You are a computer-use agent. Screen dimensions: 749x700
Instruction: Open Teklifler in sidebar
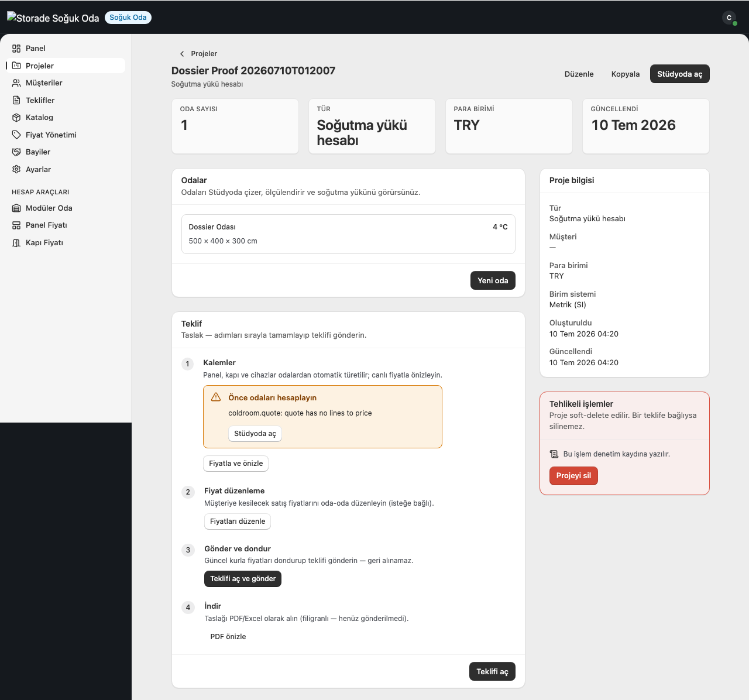click(x=66, y=100)
